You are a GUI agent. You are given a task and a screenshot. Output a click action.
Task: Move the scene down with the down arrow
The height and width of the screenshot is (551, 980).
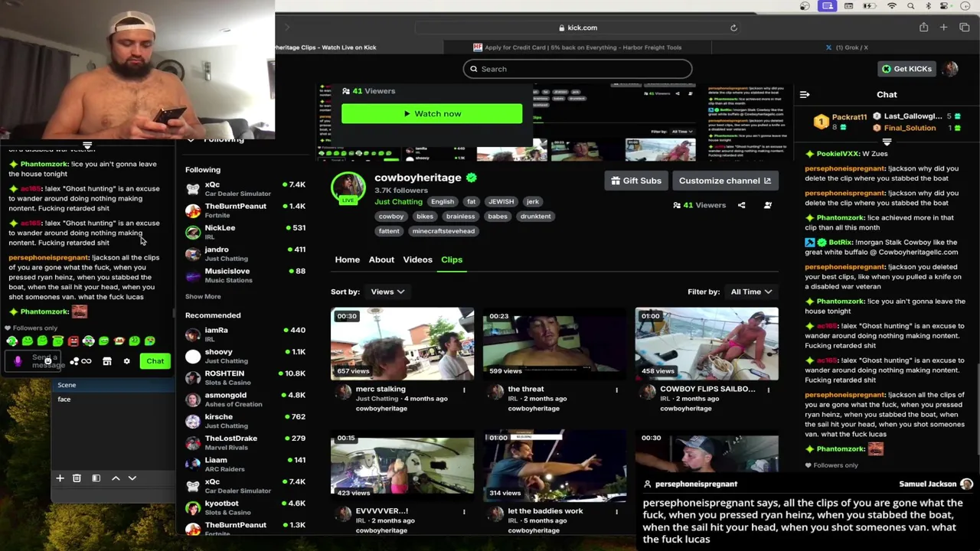click(x=132, y=478)
